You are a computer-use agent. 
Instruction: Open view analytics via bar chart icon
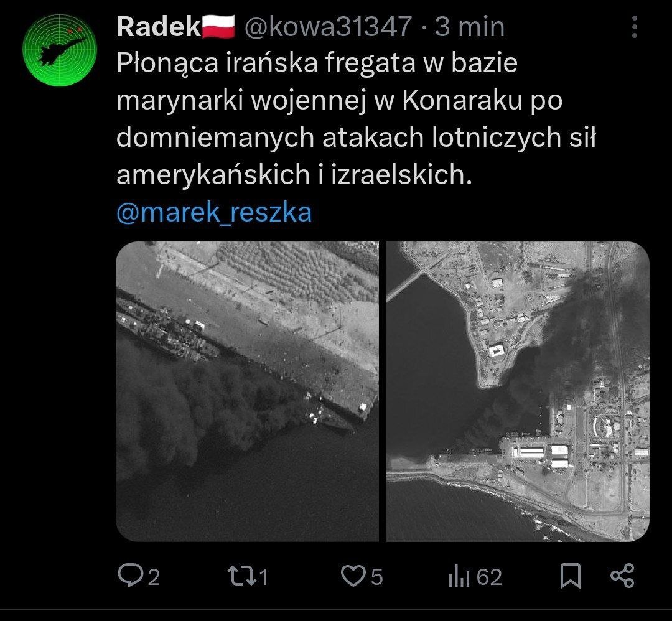tap(459, 576)
